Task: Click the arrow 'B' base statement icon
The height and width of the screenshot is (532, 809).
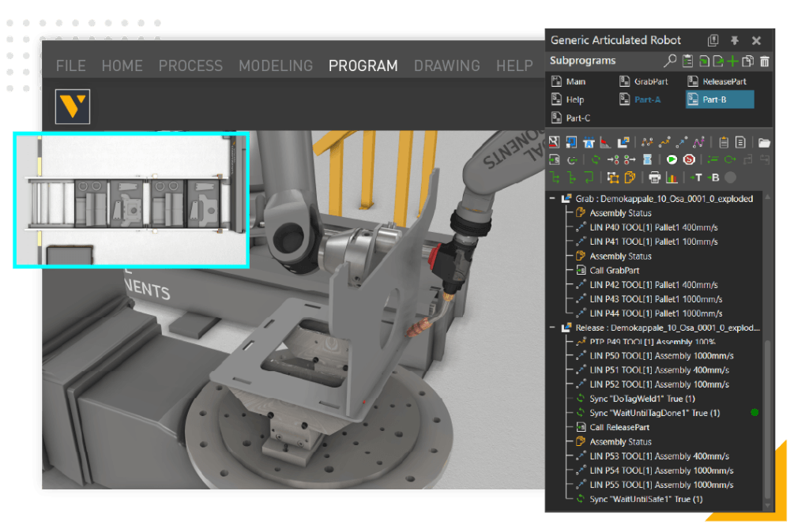Action: pos(713,178)
